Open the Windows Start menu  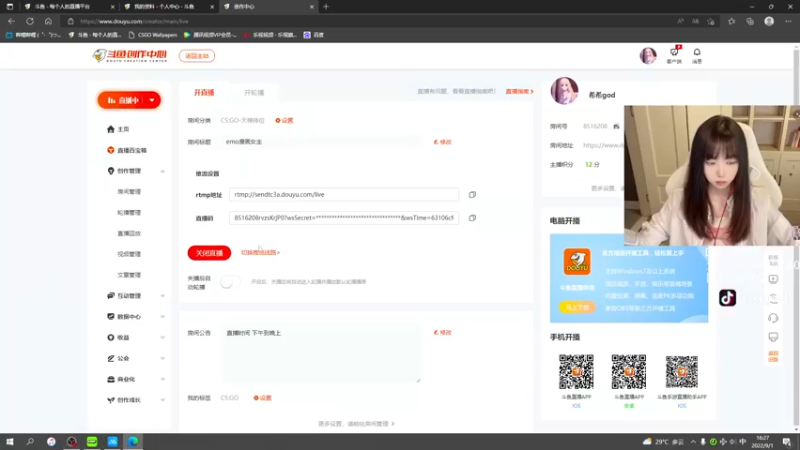click(x=10, y=442)
